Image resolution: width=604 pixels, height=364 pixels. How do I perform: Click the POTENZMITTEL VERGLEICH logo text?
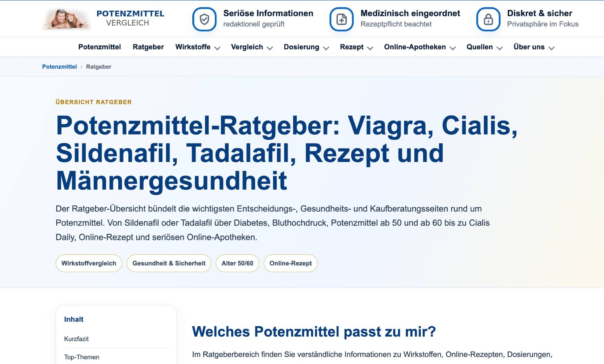point(130,18)
